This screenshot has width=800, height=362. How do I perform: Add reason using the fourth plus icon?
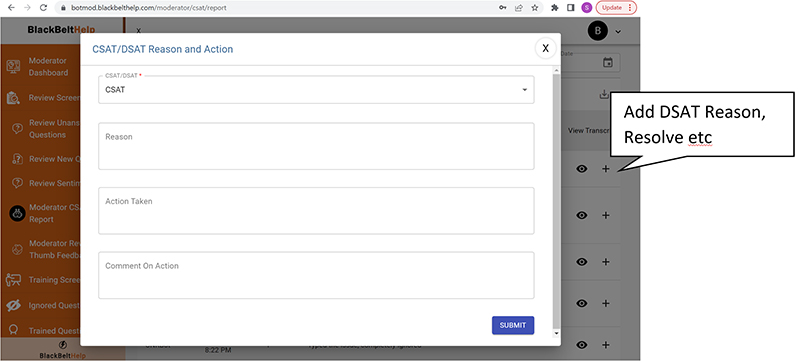(606, 303)
